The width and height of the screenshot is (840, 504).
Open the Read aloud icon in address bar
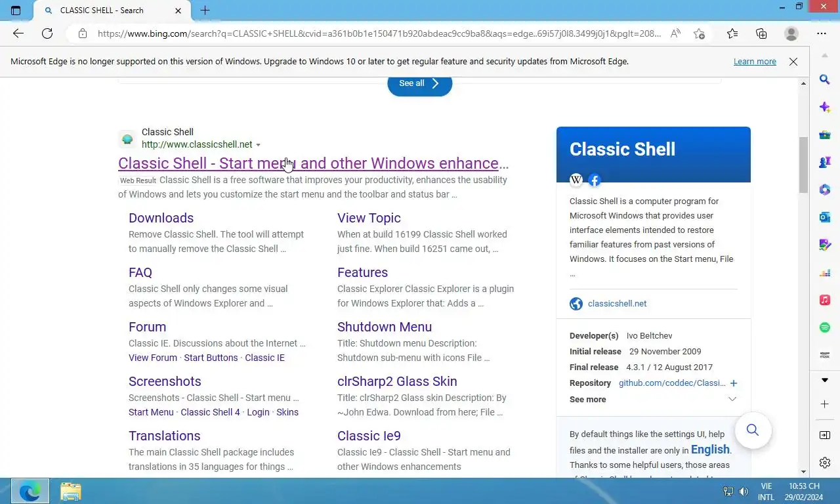[x=675, y=33]
